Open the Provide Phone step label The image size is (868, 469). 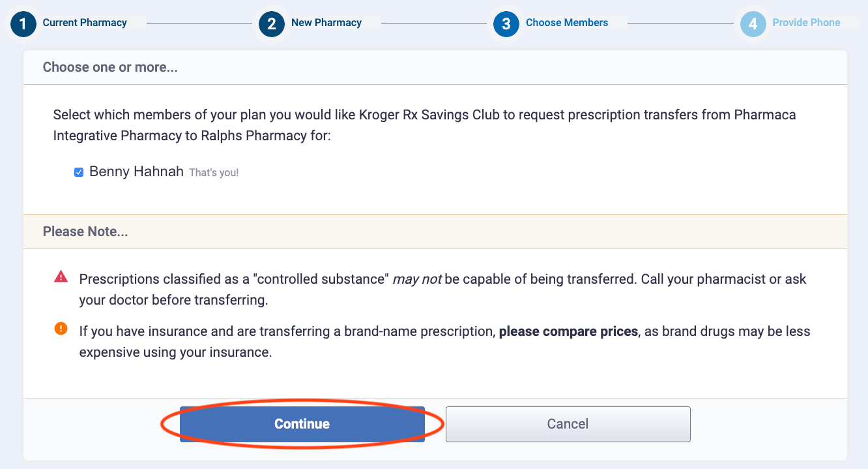[x=806, y=23]
